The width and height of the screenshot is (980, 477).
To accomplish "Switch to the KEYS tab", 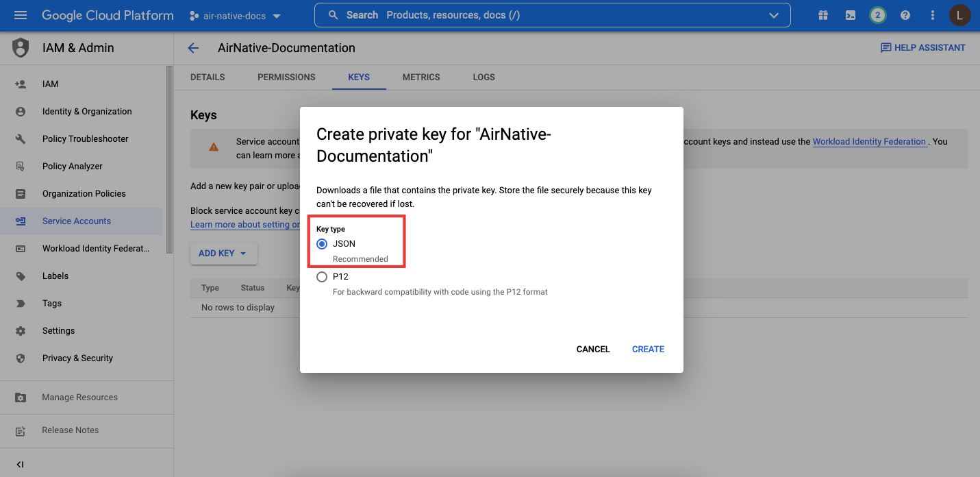I will tap(359, 77).
